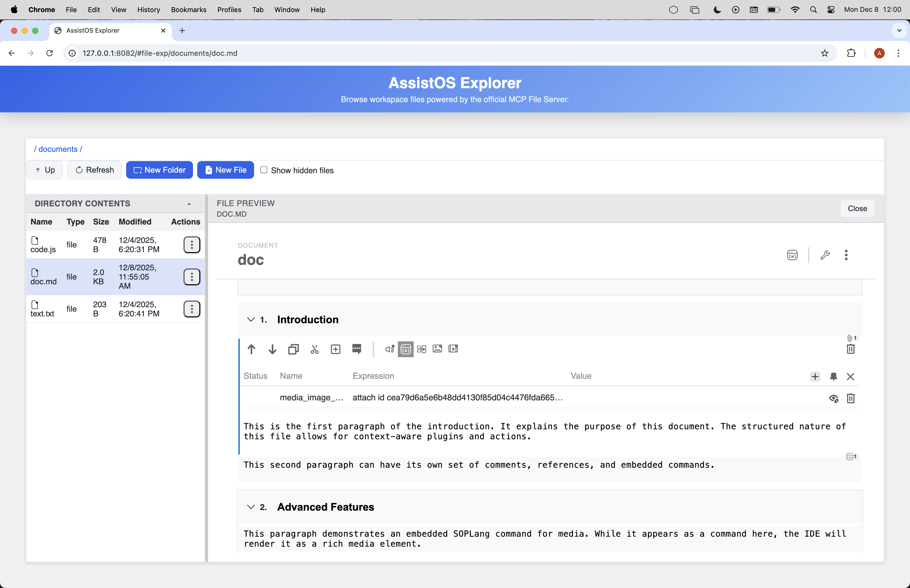Open the commands (x) panel icon

click(405, 349)
